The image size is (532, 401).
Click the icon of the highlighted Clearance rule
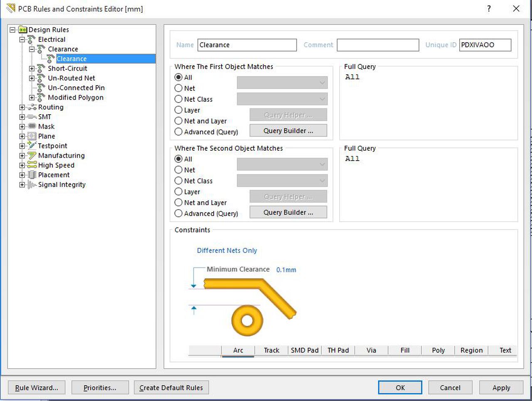coord(51,59)
